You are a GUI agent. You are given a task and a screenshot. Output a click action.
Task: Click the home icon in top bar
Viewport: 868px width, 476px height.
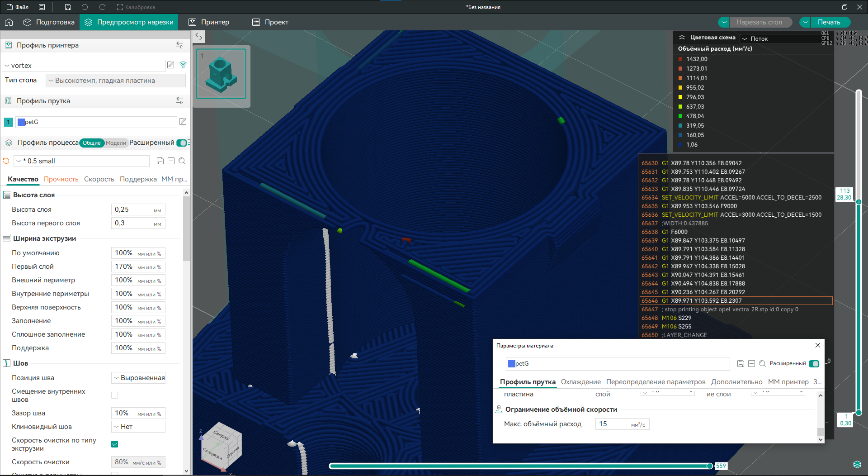[x=9, y=22]
